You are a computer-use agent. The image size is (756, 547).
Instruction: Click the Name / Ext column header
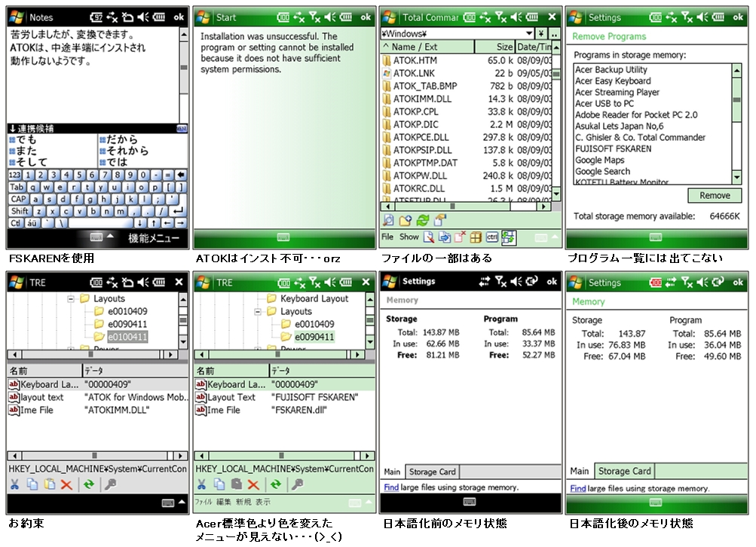tap(427, 47)
